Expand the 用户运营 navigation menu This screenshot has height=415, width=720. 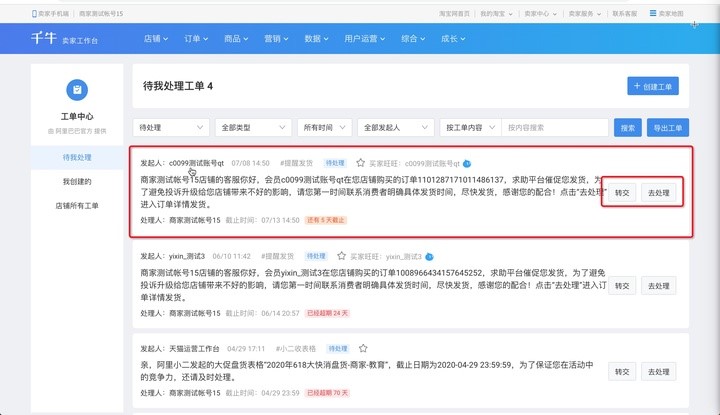point(365,39)
